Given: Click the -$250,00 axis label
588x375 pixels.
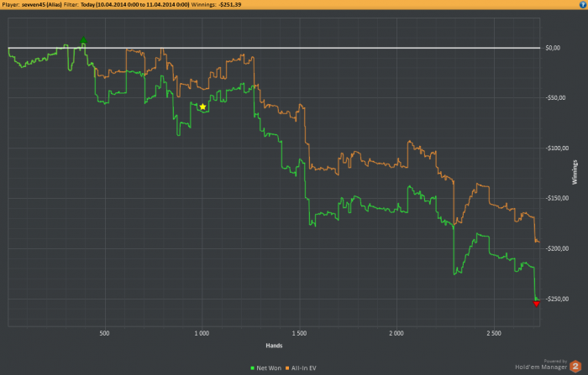Looking at the screenshot, I should (x=557, y=299).
